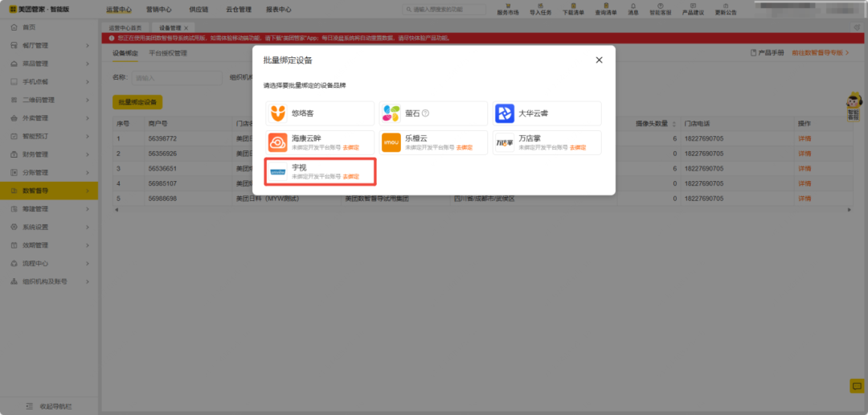Expand 系统设置 in sidebar
The width and height of the screenshot is (868, 415).
coord(49,227)
